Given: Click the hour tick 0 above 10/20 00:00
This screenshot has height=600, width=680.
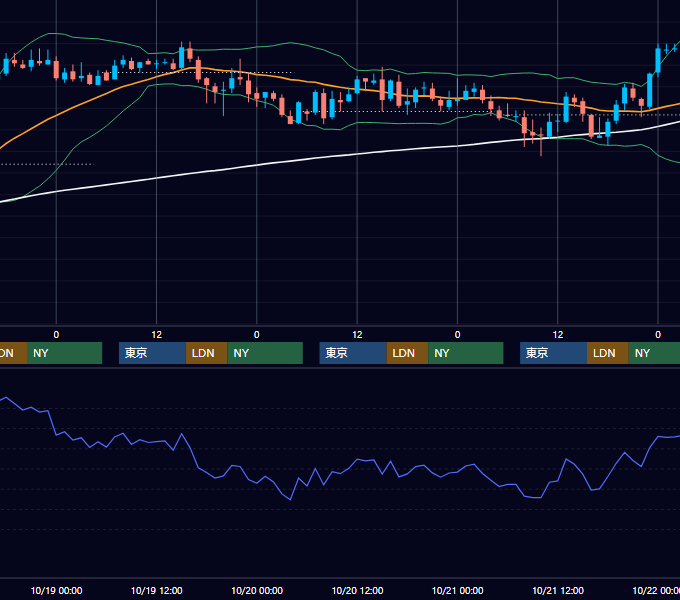Looking at the screenshot, I should click(x=257, y=335).
